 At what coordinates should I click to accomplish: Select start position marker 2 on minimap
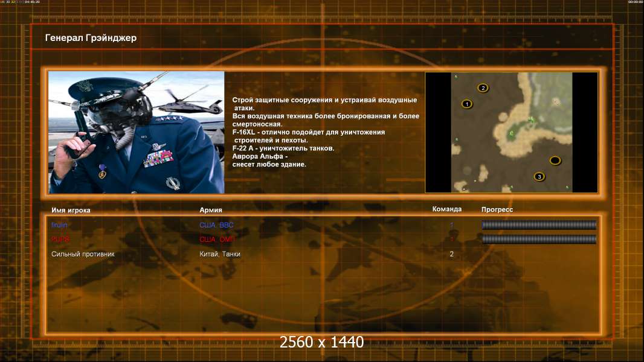point(483,87)
